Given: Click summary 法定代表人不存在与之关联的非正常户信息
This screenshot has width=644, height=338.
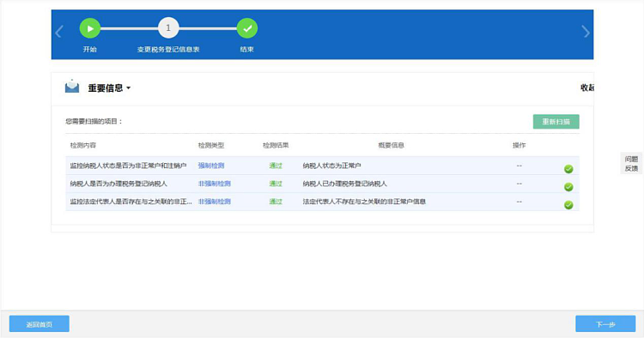Looking at the screenshot, I should [364, 202].
